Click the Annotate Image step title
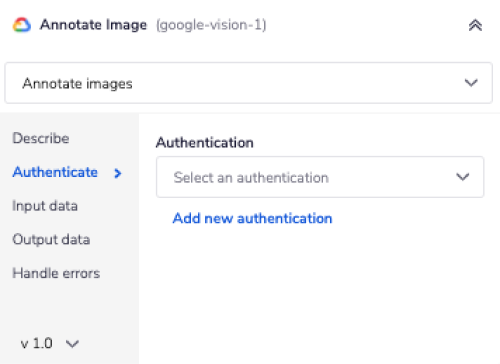 [x=93, y=25]
